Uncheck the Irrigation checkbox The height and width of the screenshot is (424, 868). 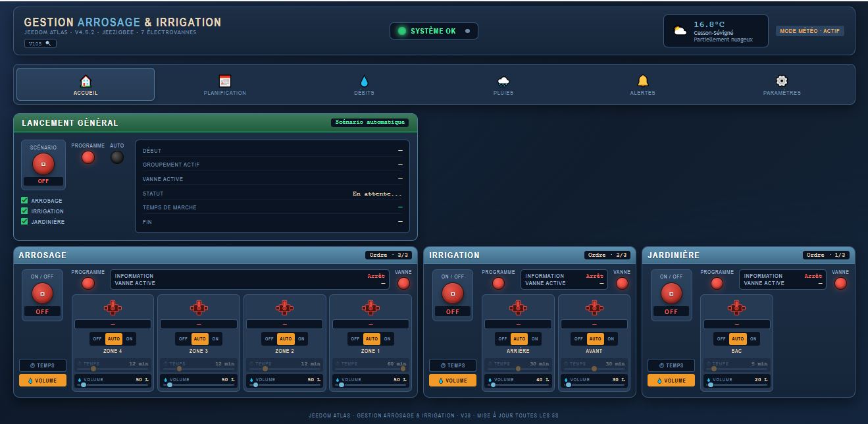click(x=24, y=211)
